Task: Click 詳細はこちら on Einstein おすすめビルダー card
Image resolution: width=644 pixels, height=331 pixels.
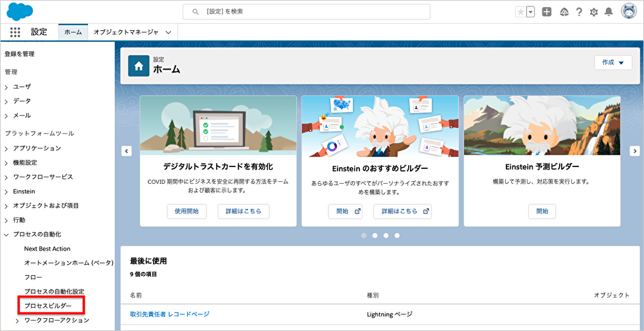Action: coord(402,211)
